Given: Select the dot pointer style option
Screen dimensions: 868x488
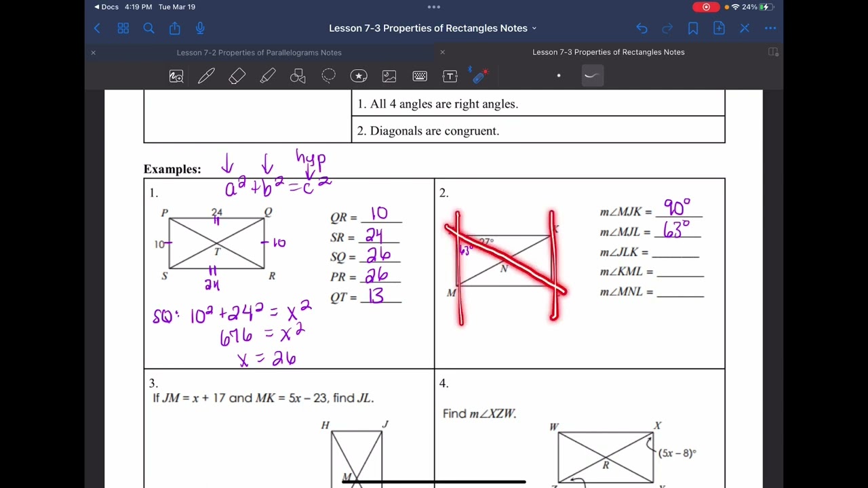Looking at the screenshot, I should (559, 76).
